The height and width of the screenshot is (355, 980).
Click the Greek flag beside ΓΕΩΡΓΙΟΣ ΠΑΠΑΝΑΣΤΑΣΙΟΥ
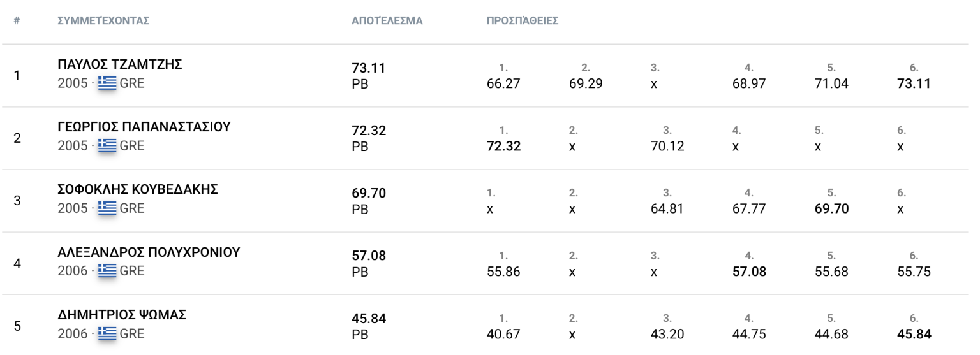click(107, 146)
